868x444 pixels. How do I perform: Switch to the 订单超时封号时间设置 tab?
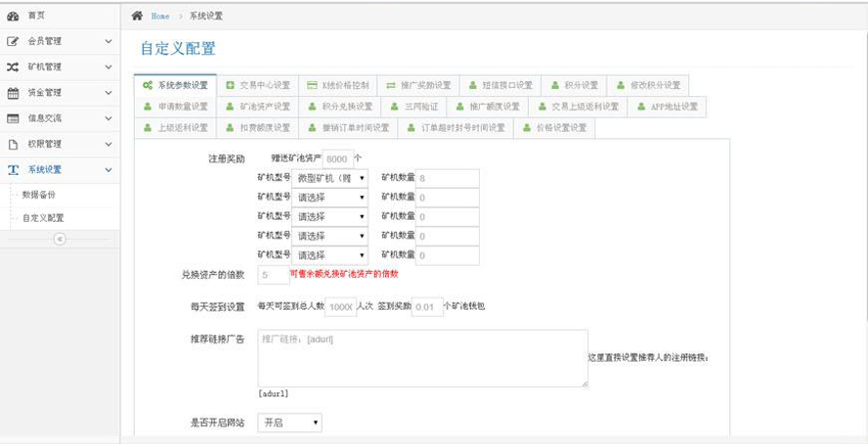(x=456, y=128)
